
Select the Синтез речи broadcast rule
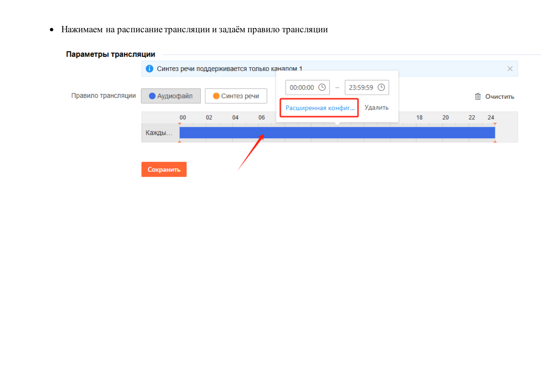(x=236, y=96)
